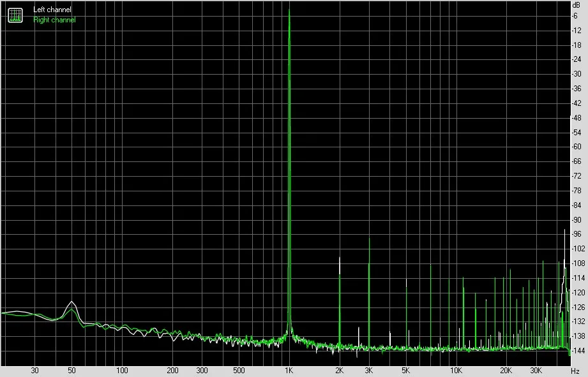
Task: Click the -60 dB scale label
Action: (x=577, y=147)
